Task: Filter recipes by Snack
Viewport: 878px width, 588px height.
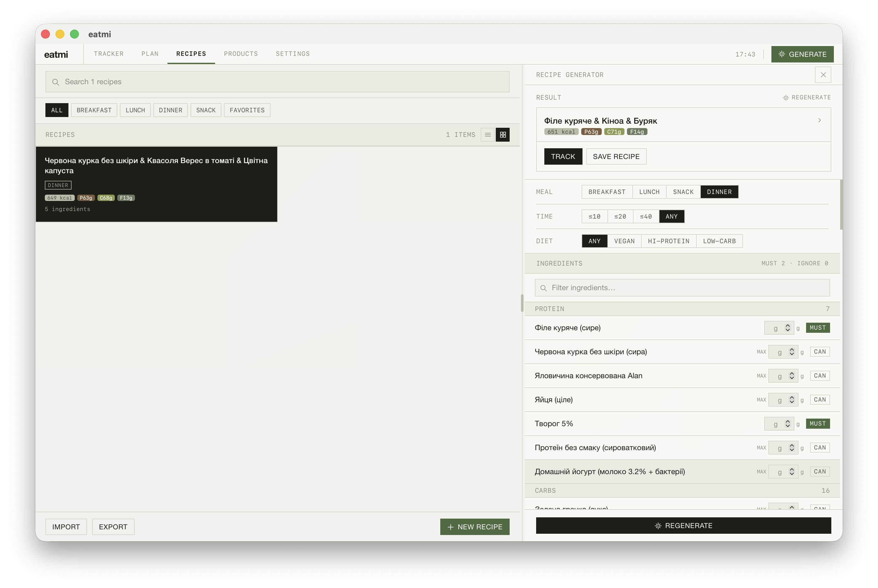Action: pos(206,110)
